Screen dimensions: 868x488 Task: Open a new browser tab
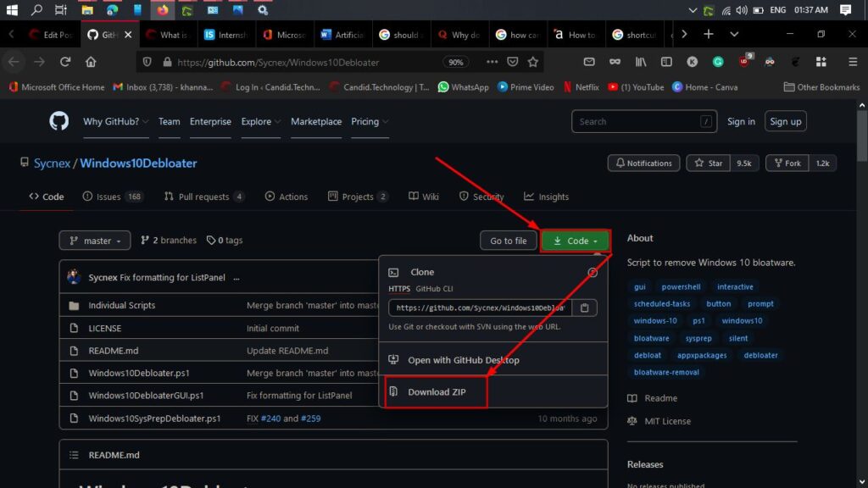(708, 34)
